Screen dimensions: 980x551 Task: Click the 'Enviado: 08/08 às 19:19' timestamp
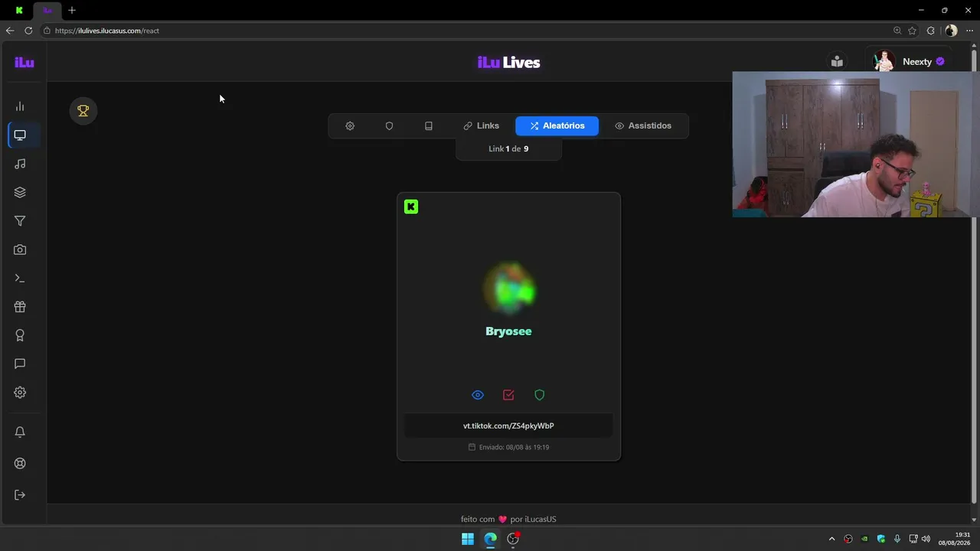[508, 447]
